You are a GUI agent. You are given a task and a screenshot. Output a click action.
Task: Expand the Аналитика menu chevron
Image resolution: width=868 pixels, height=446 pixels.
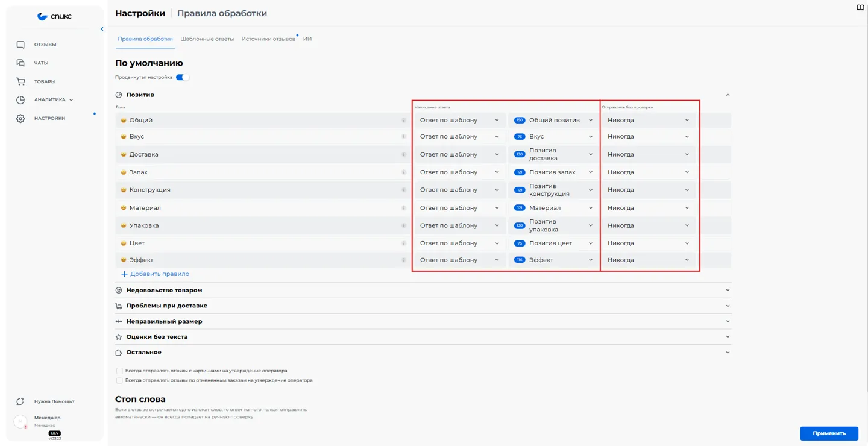pyautogui.click(x=71, y=100)
